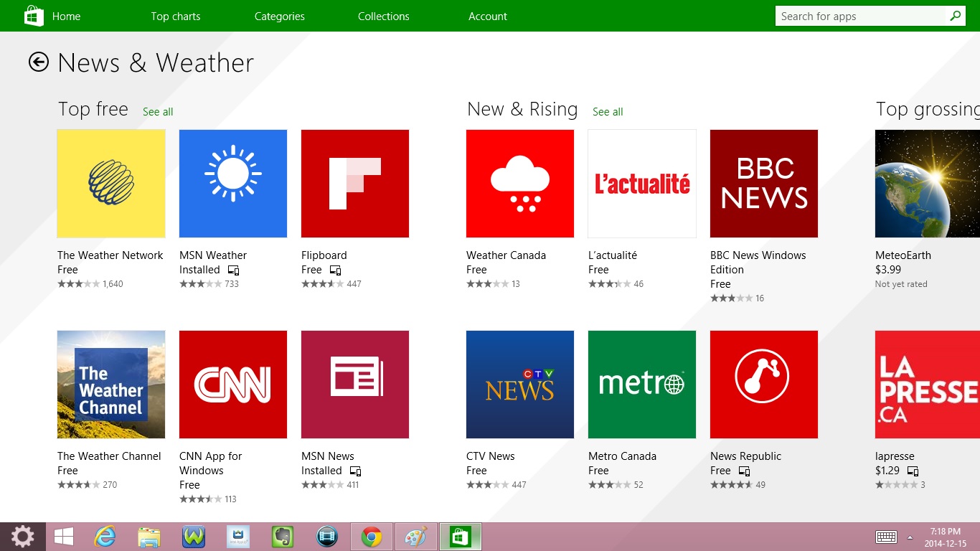
Task: Click the 'MeteoEarth' app name
Action: pyautogui.click(x=903, y=255)
